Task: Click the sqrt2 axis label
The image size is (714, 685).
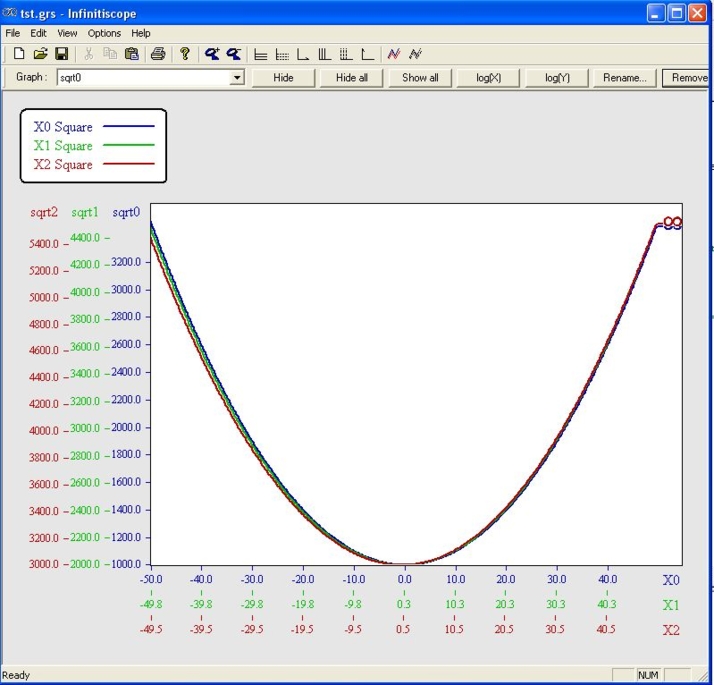Action: click(x=44, y=212)
